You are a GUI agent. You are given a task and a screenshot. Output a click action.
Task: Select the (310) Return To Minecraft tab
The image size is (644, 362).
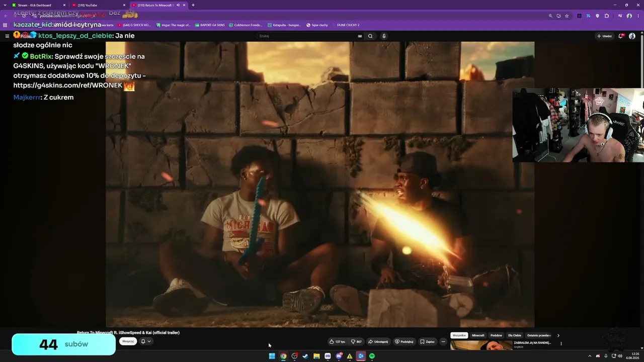(x=158, y=5)
